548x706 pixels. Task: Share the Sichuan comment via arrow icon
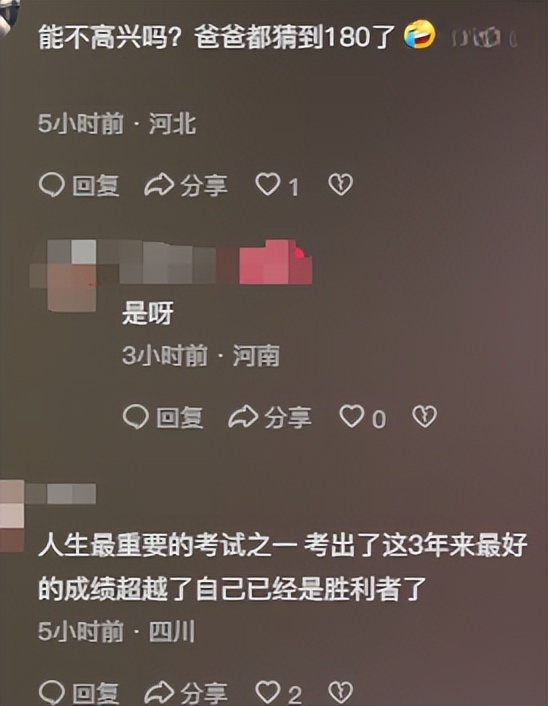159,692
